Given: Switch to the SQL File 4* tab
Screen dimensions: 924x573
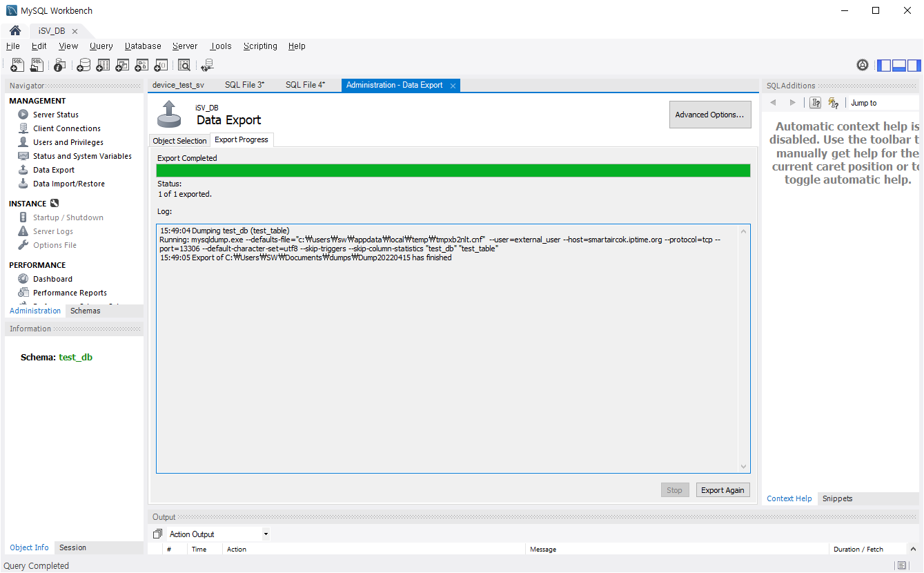Looking at the screenshot, I should 305,85.
